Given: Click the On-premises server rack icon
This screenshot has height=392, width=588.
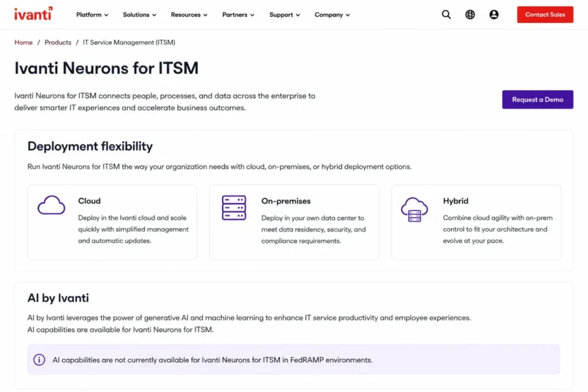Looking at the screenshot, I should (x=234, y=208).
